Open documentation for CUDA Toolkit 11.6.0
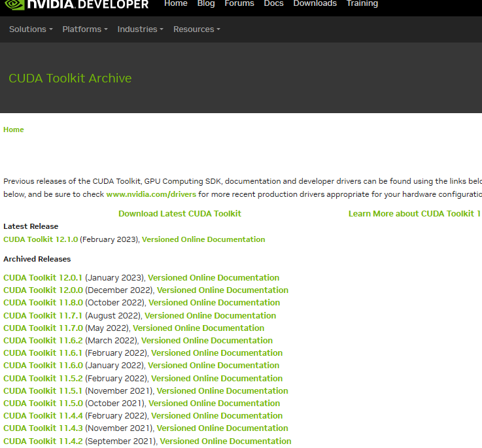The width and height of the screenshot is (482, 448). point(213,366)
